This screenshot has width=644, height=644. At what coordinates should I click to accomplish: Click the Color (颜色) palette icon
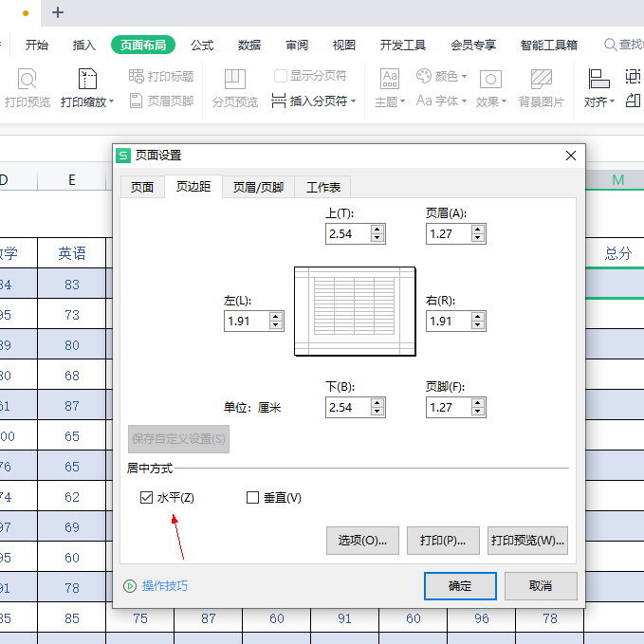tap(423, 76)
